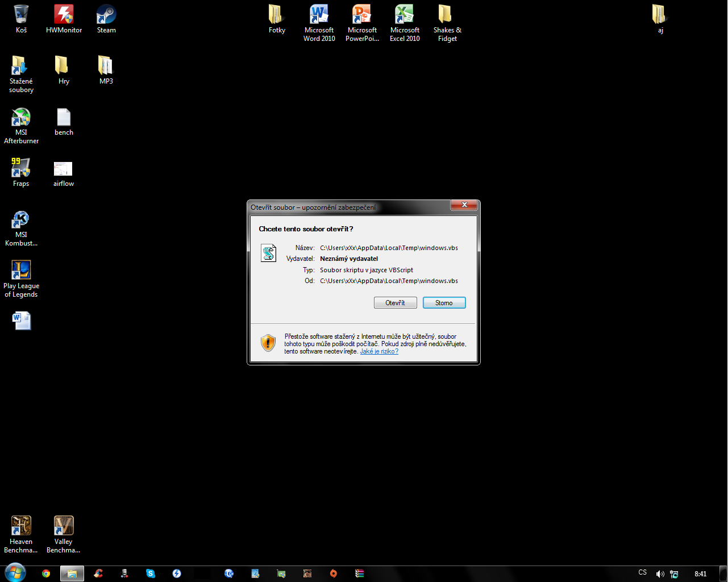Open the Koš recycle bin icon
Screen dimensions: 728x582
click(21, 19)
